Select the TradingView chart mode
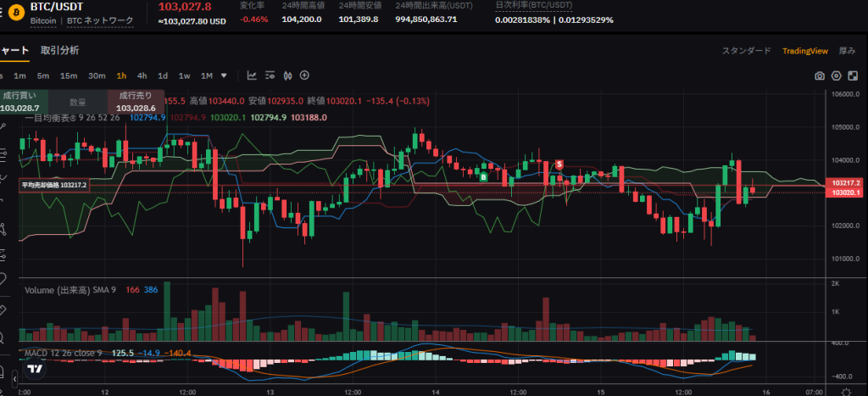Viewport: 868px width, 396px height. (x=804, y=51)
